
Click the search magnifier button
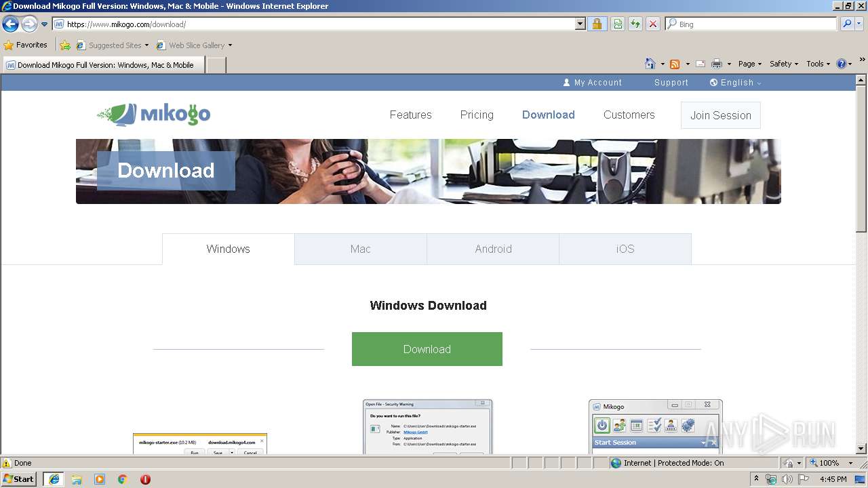coord(846,24)
